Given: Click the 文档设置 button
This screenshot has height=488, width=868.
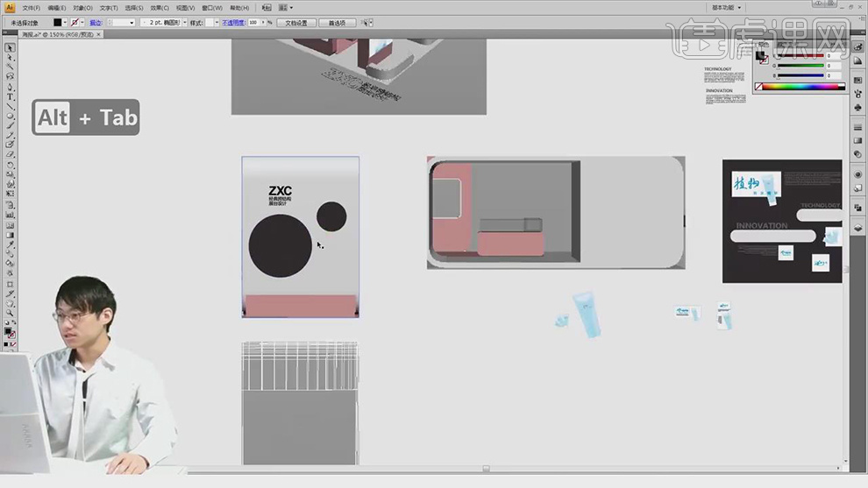Looking at the screenshot, I should click(296, 23).
